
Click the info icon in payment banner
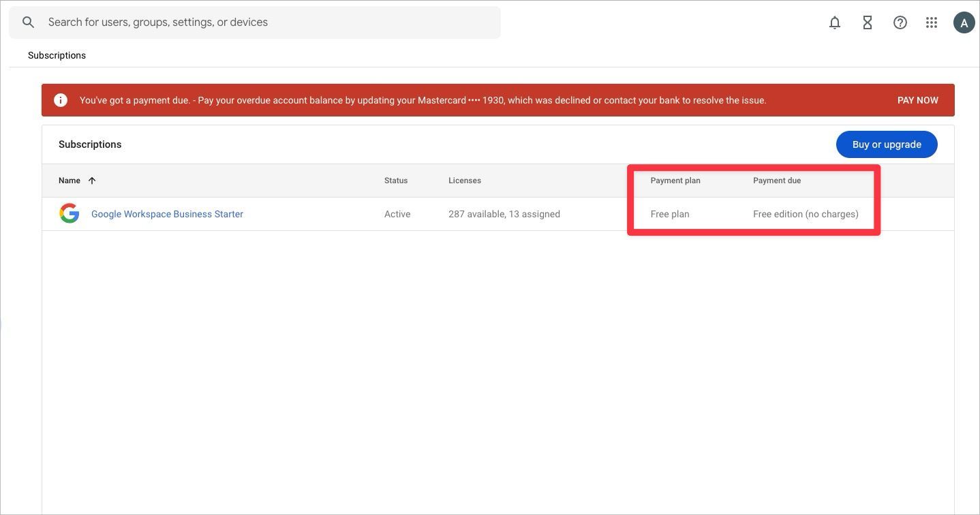[61, 100]
